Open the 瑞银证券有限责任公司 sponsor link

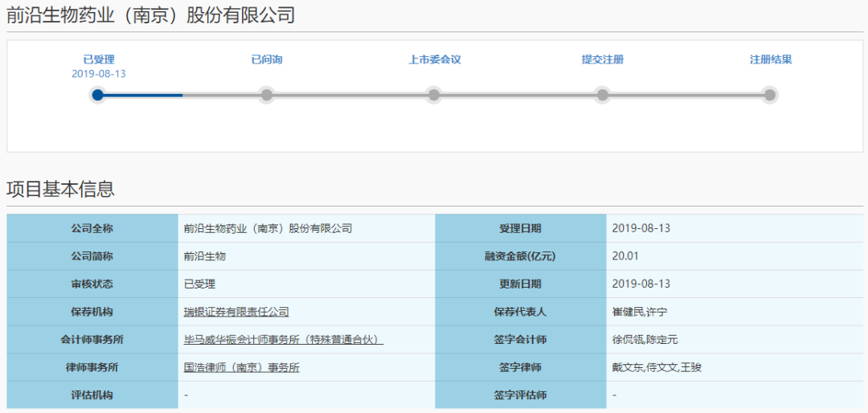236,313
